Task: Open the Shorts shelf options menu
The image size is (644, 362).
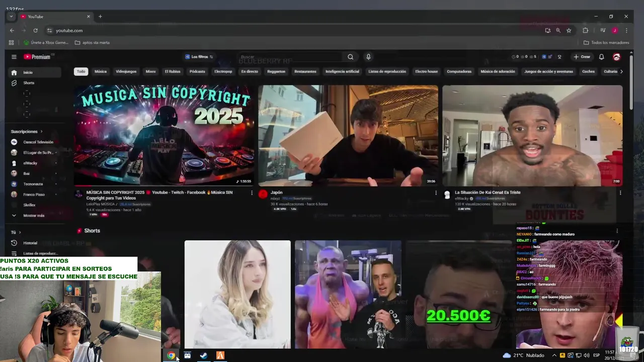Action: (x=617, y=231)
